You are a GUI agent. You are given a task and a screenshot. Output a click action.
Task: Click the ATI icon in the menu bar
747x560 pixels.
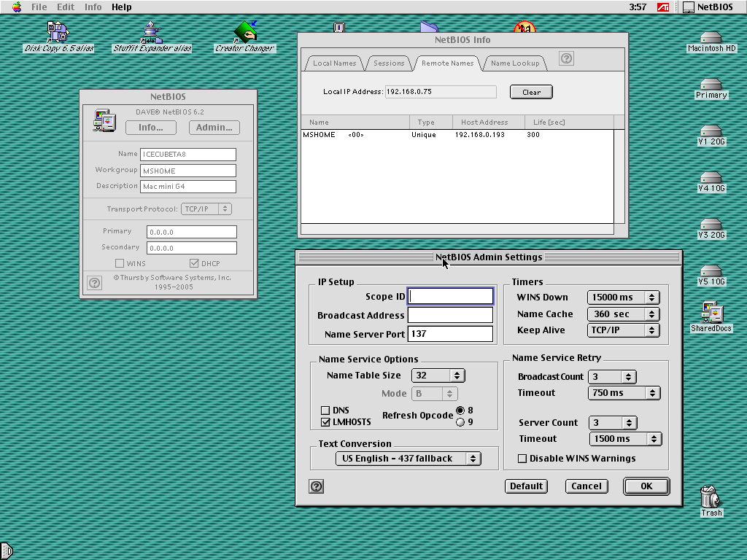point(663,7)
